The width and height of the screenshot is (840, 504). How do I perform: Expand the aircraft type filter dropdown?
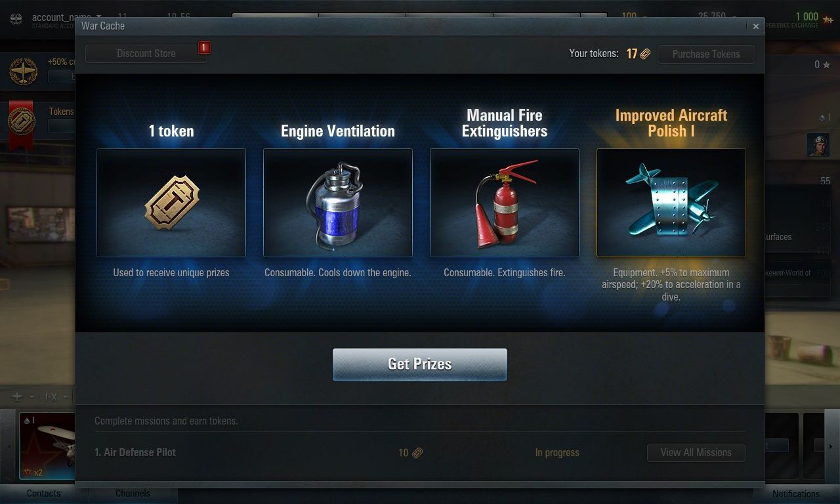point(22,397)
